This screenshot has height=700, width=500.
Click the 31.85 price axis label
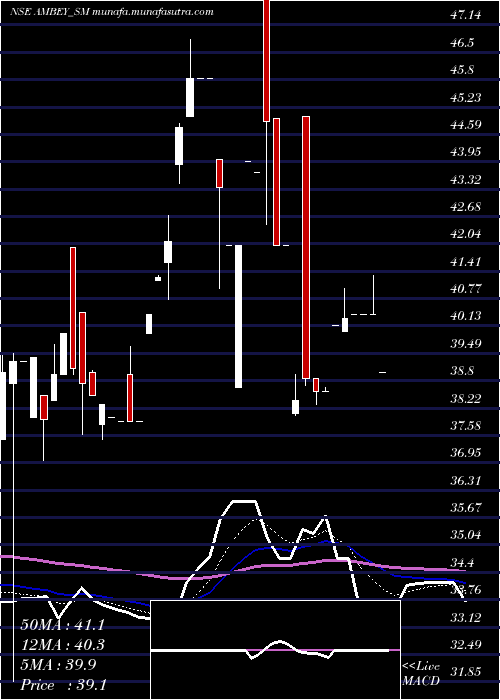coord(465,672)
